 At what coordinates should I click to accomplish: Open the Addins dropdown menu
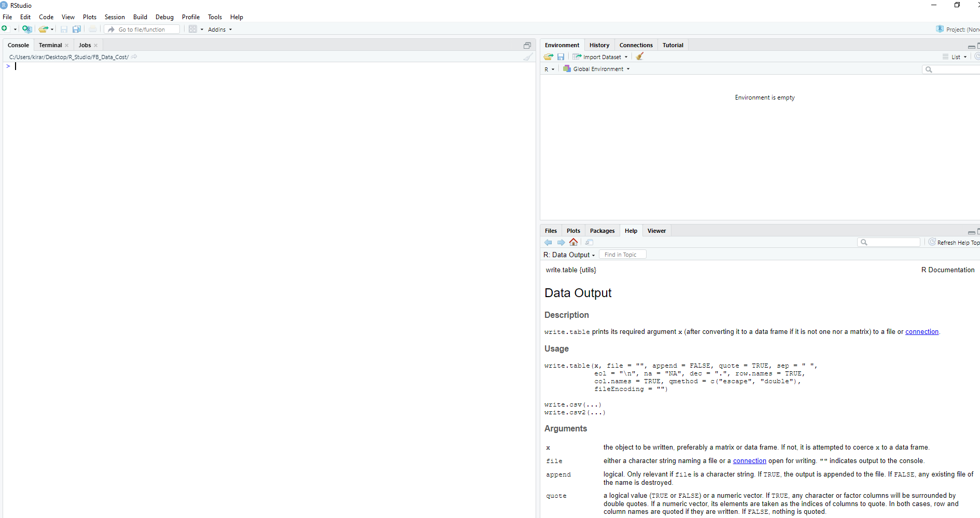pyautogui.click(x=220, y=30)
